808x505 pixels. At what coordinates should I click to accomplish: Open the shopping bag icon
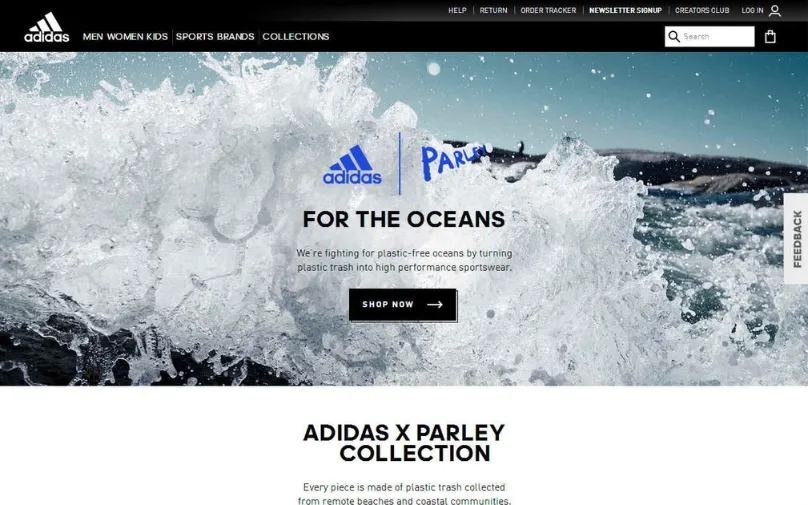[x=770, y=37]
